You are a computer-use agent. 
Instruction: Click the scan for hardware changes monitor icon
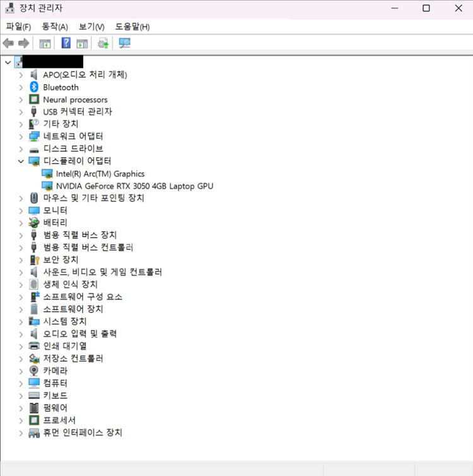[x=124, y=43]
